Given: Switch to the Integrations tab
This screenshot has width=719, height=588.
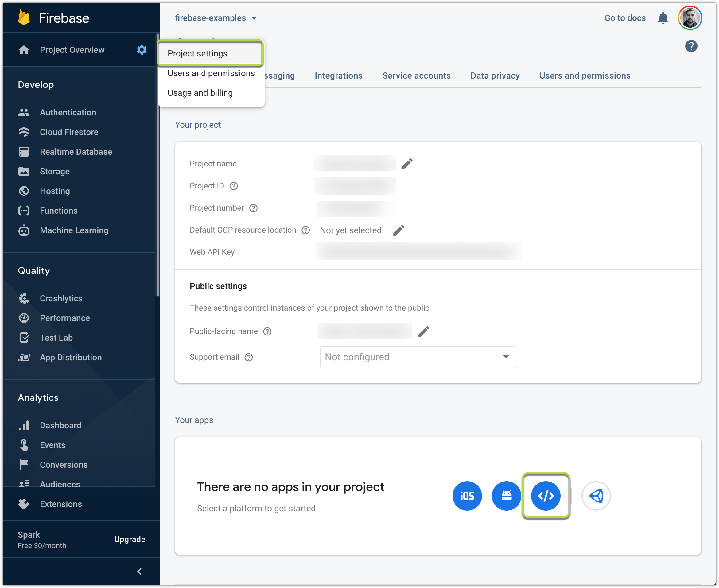Looking at the screenshot, I should 339,75.
